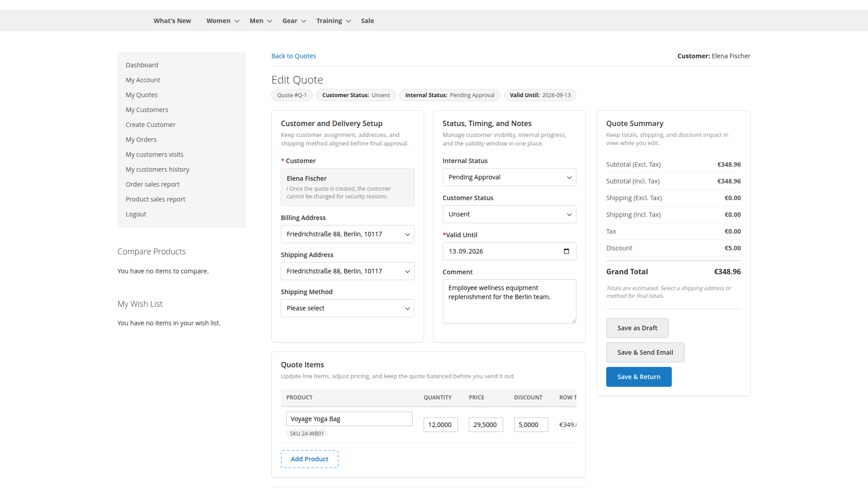This screenshot has height=488, width=868.
Task: Open the Valid Until calendar picker icon
Action: [x=566, y=251]
